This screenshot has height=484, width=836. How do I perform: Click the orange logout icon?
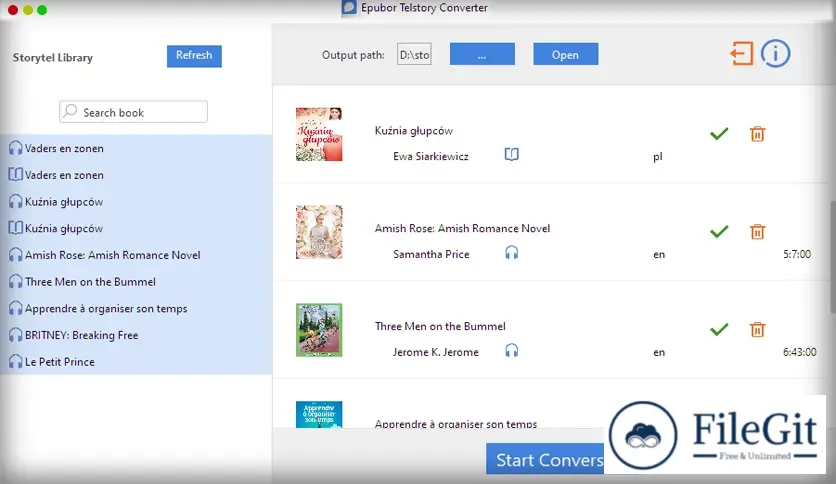(x=742, y=54)
